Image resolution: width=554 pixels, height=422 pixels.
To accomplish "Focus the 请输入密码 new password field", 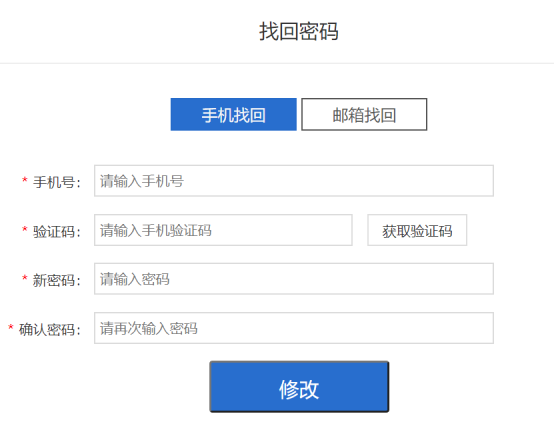I will pos(294,279).
